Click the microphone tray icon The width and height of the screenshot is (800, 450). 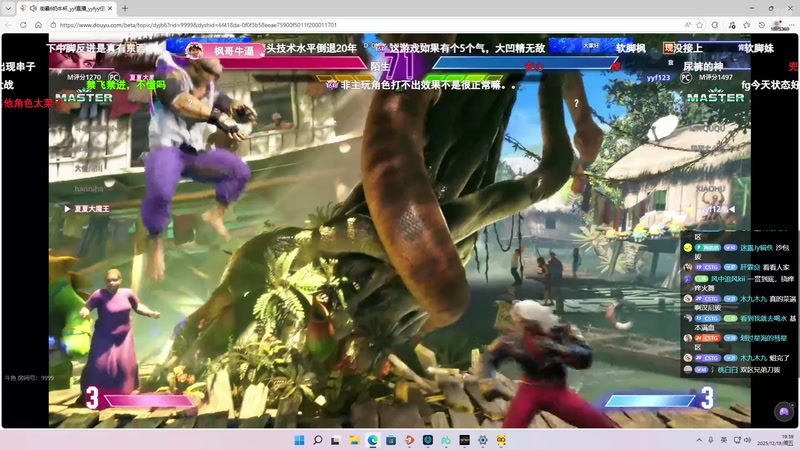711,440
